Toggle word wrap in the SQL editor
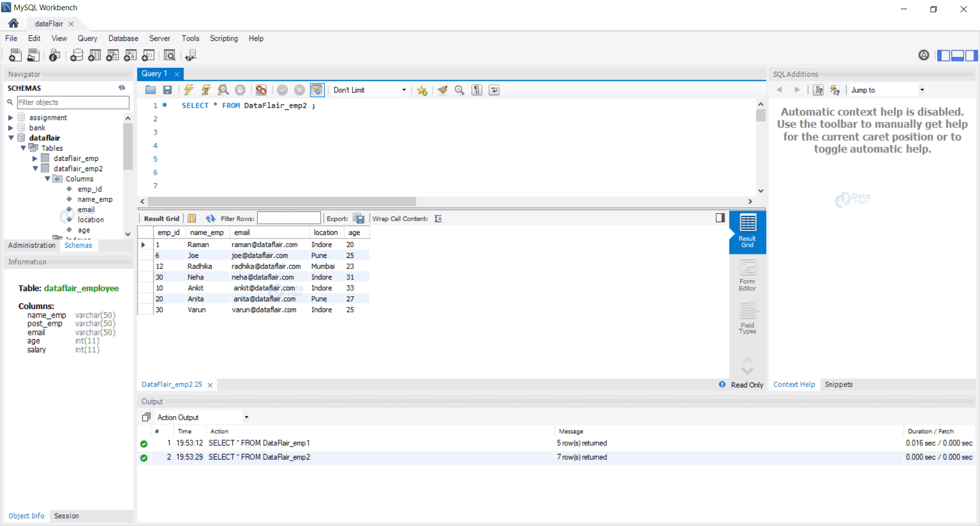 click(x=494, y=90)
